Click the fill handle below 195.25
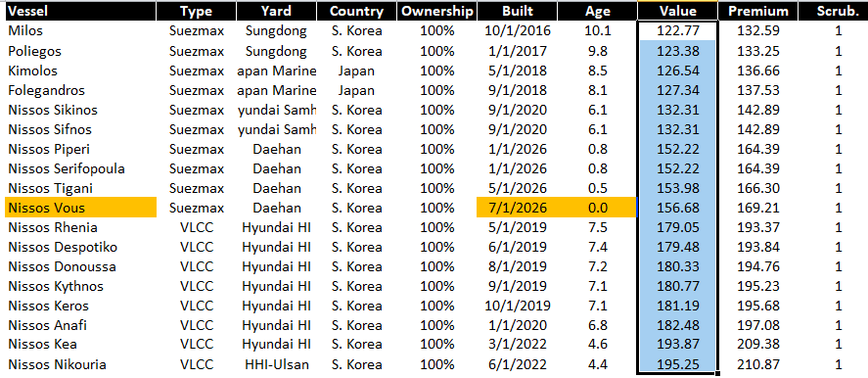 pyautogui.click(x=718, y=373)
